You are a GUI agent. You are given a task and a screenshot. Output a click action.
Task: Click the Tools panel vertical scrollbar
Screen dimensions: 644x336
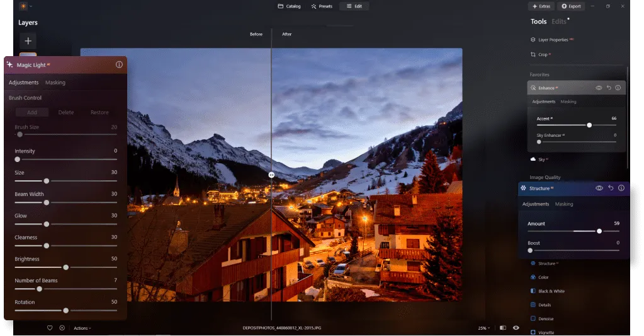[628, 118]
